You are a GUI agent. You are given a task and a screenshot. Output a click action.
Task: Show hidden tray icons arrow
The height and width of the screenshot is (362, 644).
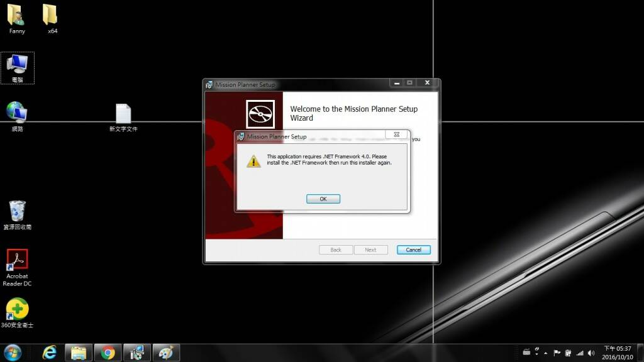click(x=546, y=353)
